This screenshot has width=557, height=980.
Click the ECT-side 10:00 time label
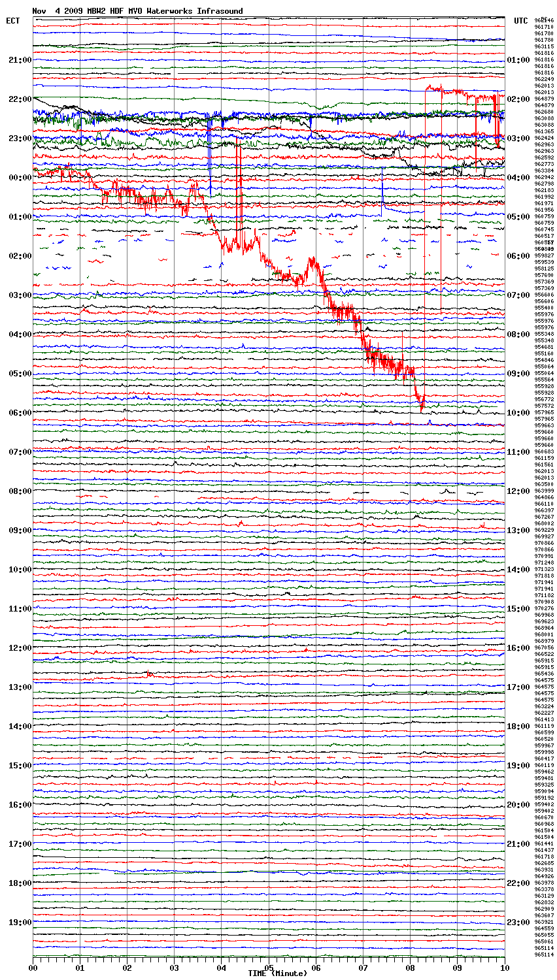[20, 570]
